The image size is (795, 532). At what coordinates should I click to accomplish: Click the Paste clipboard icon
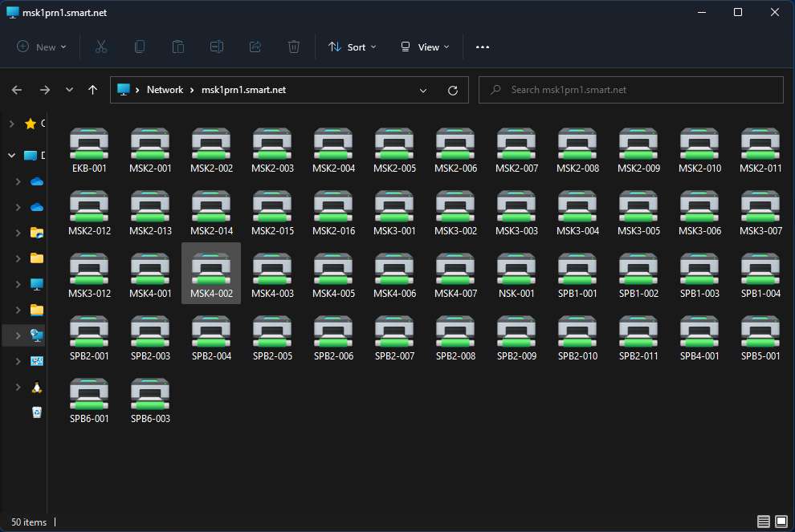tap(178, 47)
